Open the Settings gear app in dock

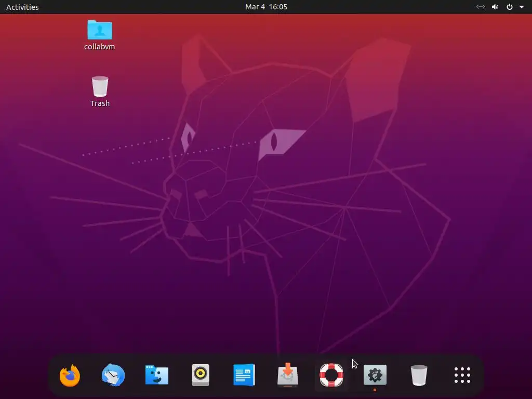(375, 375)
